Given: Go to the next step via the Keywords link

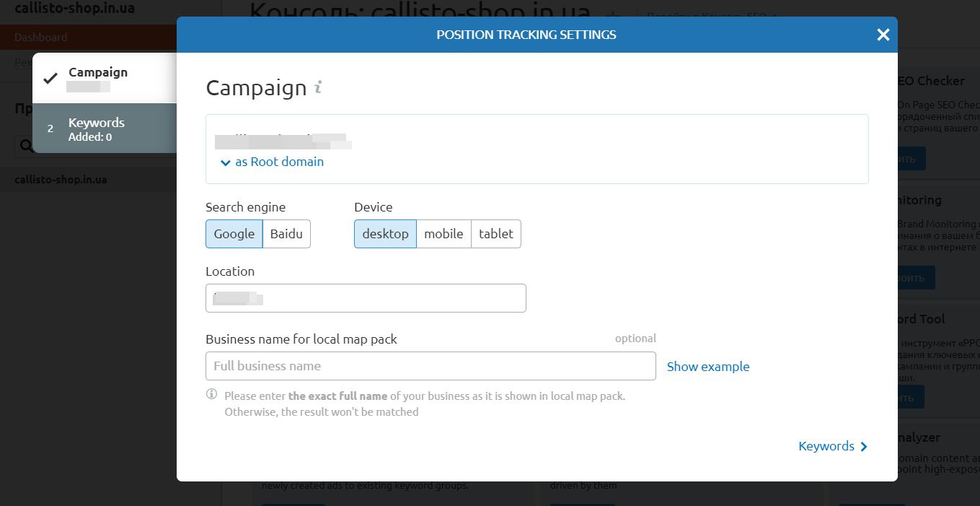Looking at the screenshot, I should [x=826, y=446].
